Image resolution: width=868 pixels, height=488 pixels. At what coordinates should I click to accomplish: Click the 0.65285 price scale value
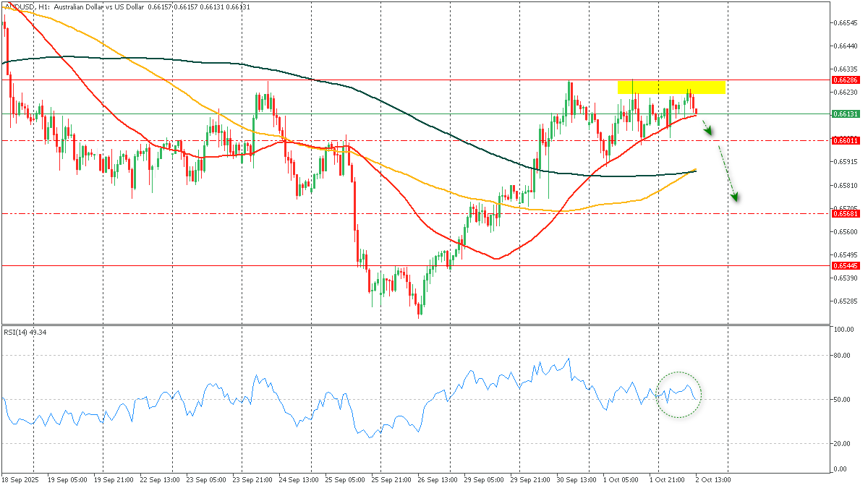click(845, 301)
